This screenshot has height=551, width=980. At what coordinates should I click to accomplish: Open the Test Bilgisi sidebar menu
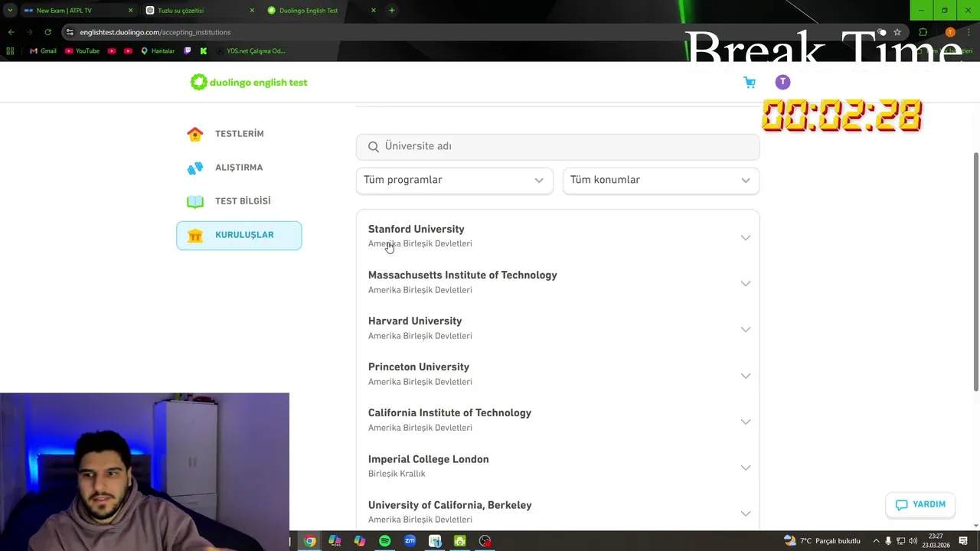pyautogui.click(x=239, y=201)
